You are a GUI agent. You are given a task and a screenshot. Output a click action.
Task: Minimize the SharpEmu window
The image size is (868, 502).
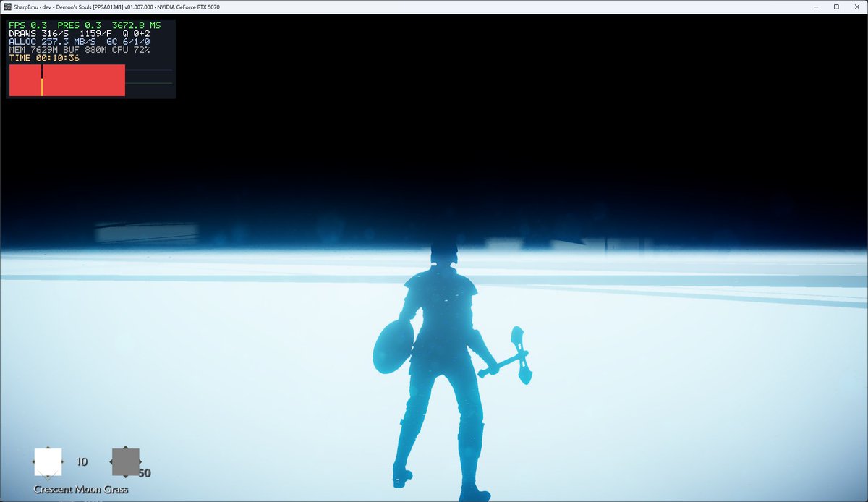817,7
